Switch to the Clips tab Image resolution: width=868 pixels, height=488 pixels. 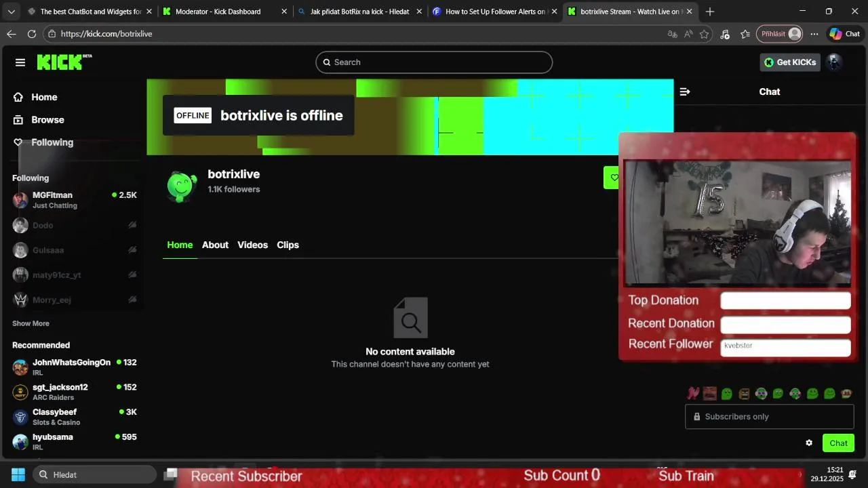click(288, 245)
